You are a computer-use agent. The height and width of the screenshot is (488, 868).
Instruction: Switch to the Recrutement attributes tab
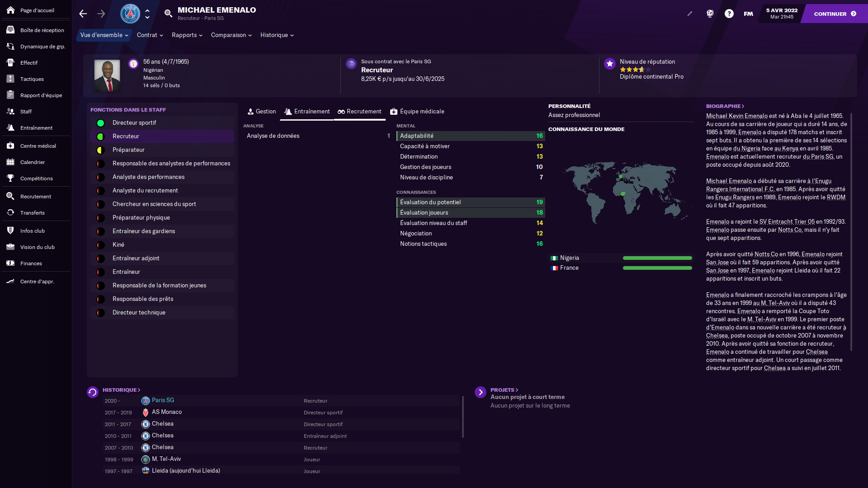click(x=359, y=112)
